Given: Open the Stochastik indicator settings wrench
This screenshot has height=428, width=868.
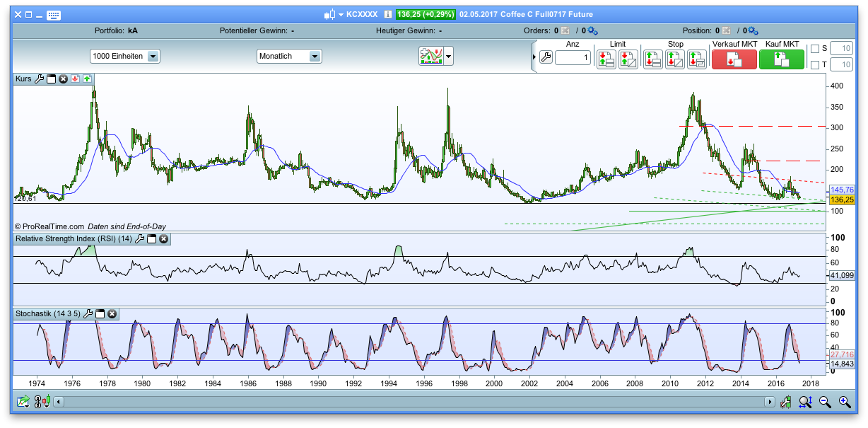Looking at the screenshot, I should point(86,314).
